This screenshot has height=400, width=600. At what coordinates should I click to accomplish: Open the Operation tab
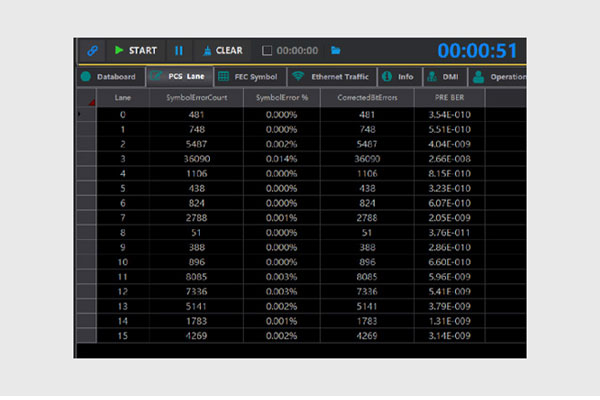point(497,77)
